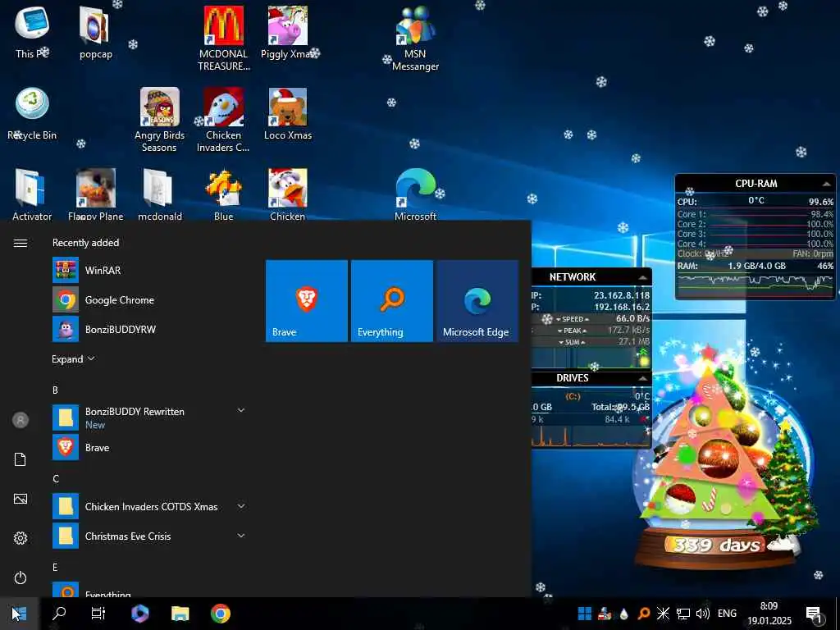The image size is (840, 630).
Task: Collapse the NETWORK gadget
Action: pos(642,277)
